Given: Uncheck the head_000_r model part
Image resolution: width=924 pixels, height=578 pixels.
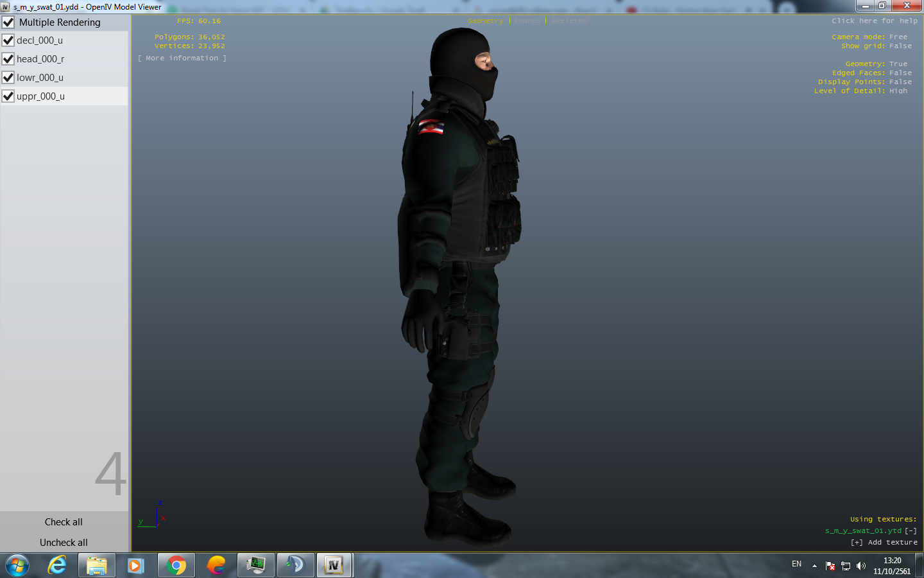Looking at the screenshot, I should (x=8, y=58).
